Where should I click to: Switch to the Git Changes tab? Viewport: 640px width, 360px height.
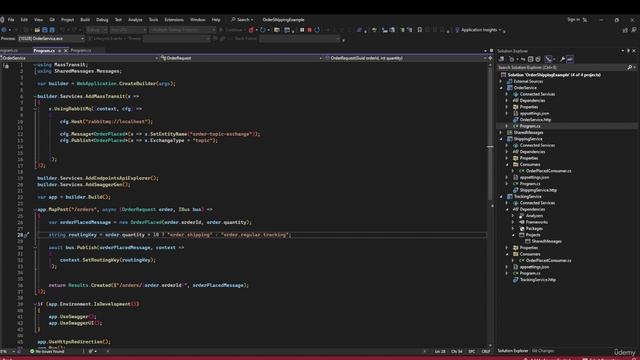543,351
